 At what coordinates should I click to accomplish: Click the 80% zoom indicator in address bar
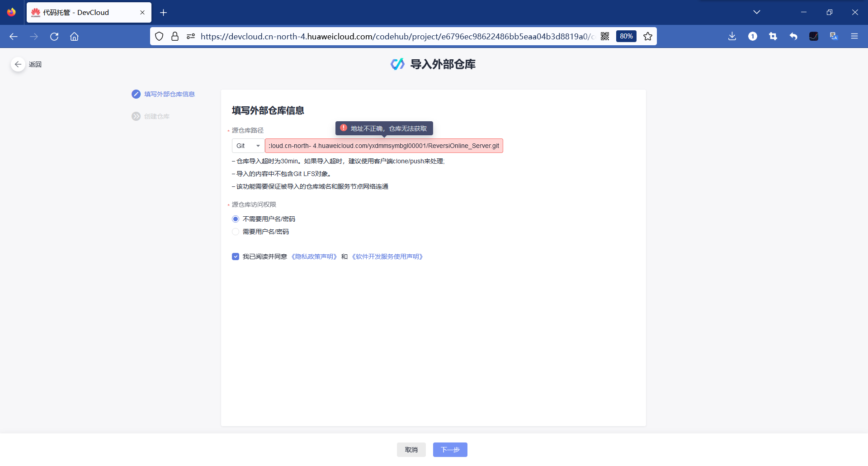626,36
